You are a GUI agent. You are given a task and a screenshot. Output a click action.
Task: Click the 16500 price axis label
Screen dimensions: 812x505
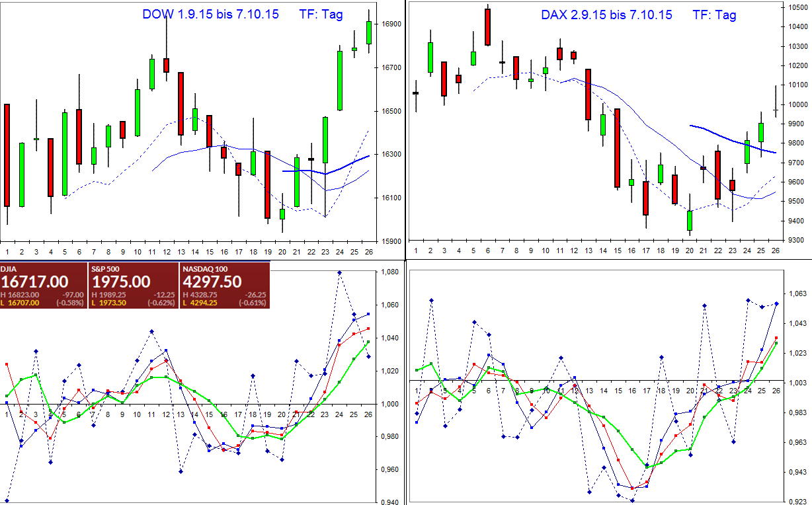pyautogui.click(x=391, y=111)
